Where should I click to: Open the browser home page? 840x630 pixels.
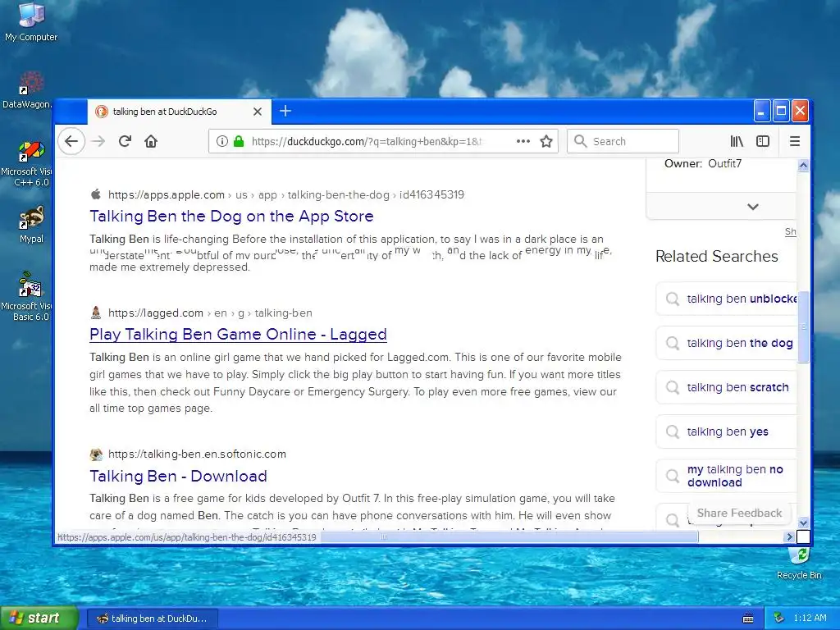click(x=151, y=141)
